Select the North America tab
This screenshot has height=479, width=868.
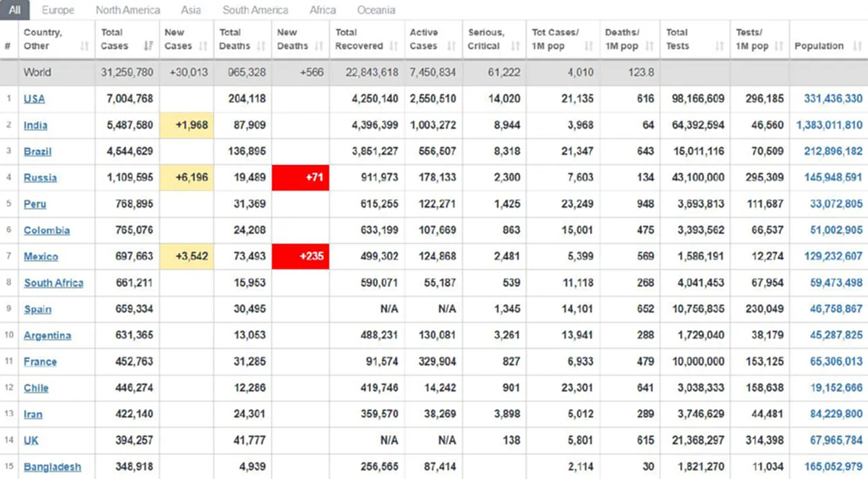point(128,10)
